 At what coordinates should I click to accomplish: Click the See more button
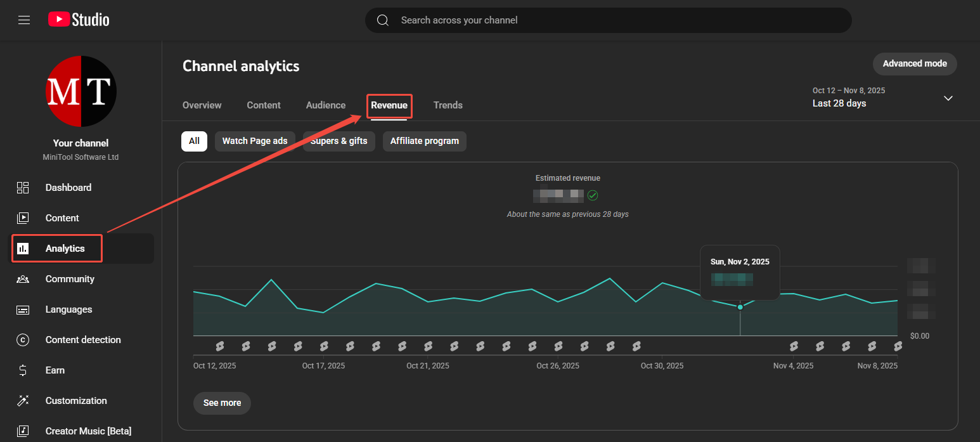click(x=222, y=403)
